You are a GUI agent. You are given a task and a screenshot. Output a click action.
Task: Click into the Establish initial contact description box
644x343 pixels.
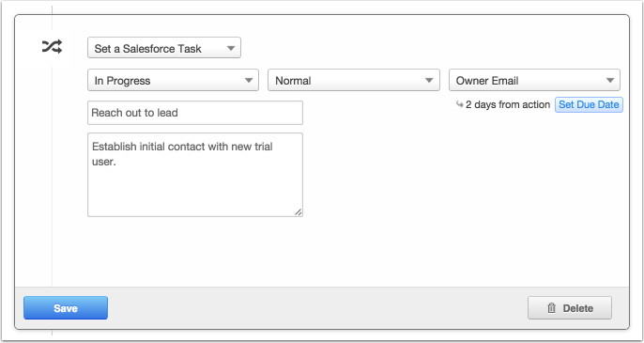pyautogui.click(x=195, y=175)
